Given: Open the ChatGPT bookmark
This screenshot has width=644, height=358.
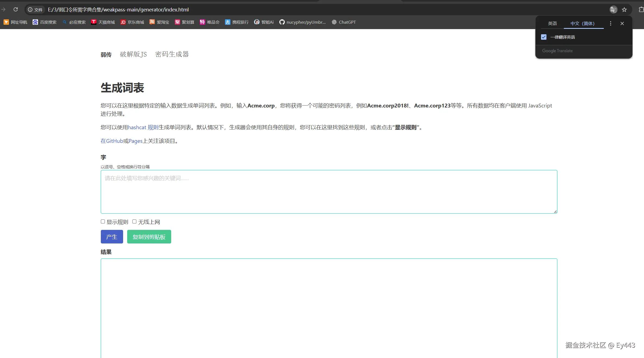Looking at the screenshot, I should pyautogui.click(x=344, y=22).
